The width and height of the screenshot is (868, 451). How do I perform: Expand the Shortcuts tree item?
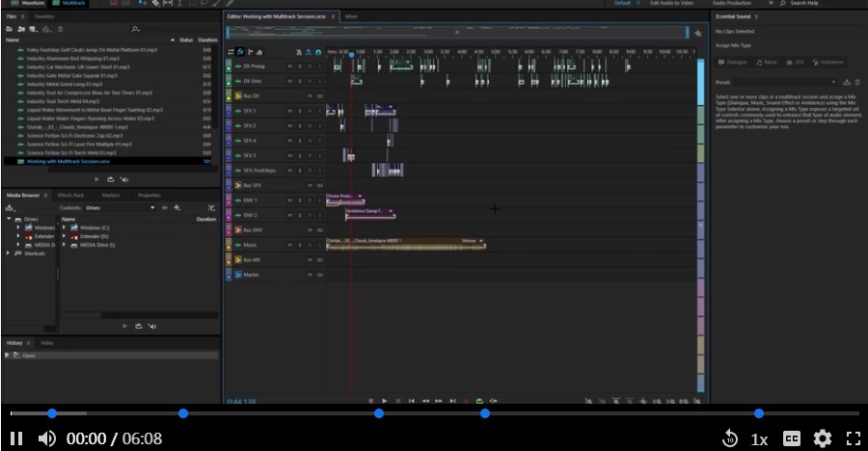pos(9,253)
